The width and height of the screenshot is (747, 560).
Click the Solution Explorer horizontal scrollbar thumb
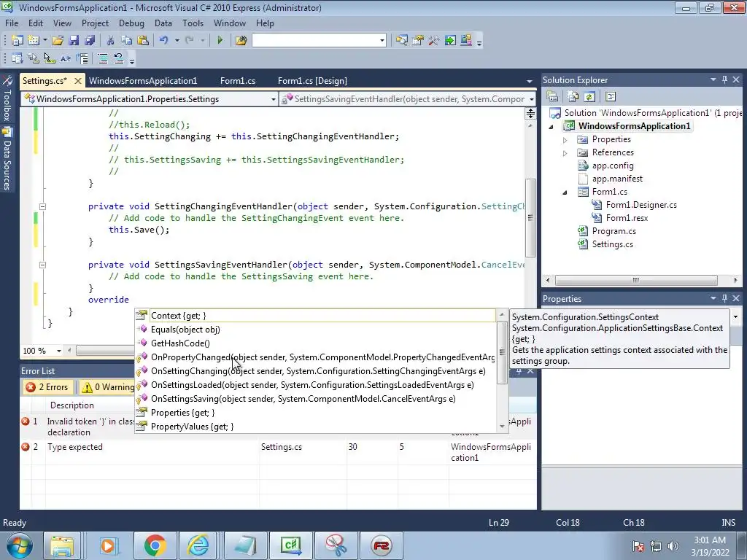point(635,280)
